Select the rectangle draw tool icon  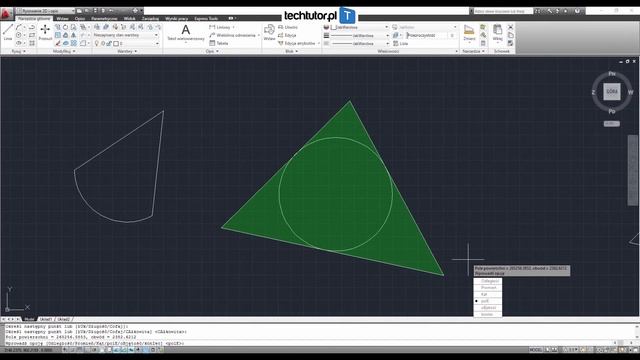click(x=31, y=35)
